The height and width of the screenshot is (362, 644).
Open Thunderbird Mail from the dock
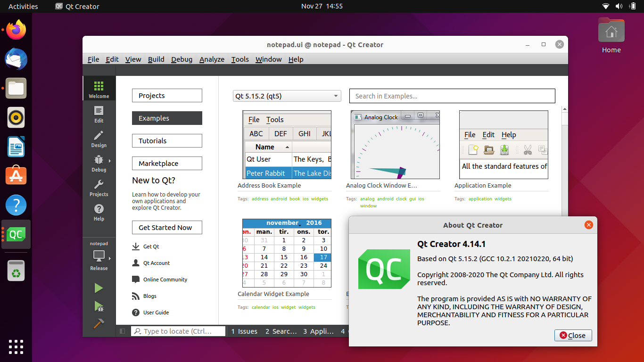pos(16,59)
